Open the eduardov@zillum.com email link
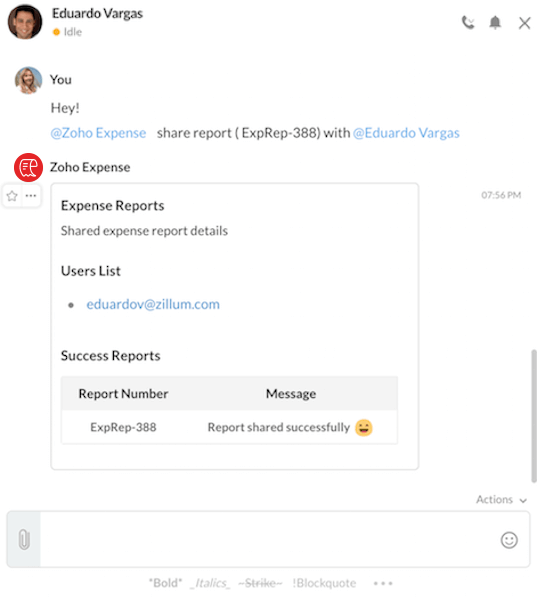This screenshot has height=600, width=537. pos(153,304)
